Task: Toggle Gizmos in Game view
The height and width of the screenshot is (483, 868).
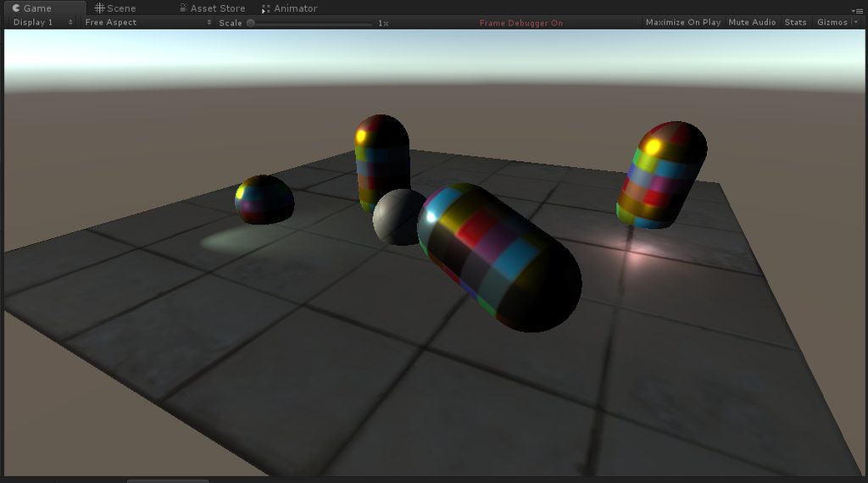Action: click(x=832, y=23)
